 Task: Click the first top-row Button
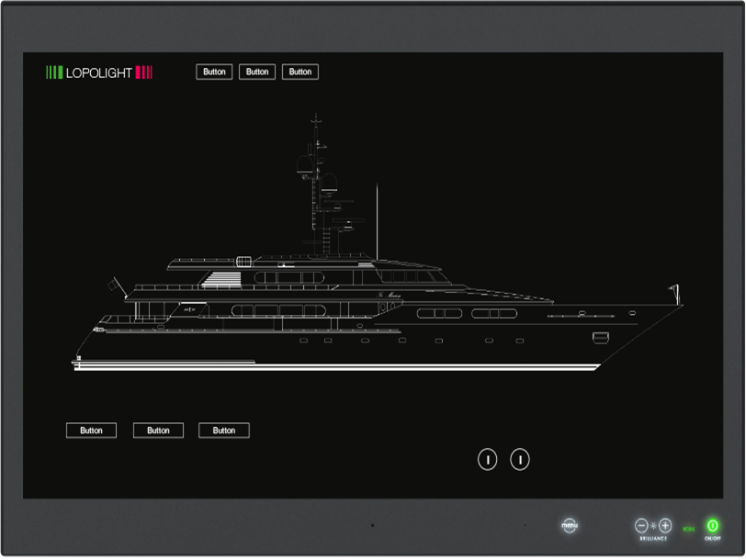(214, 72)
